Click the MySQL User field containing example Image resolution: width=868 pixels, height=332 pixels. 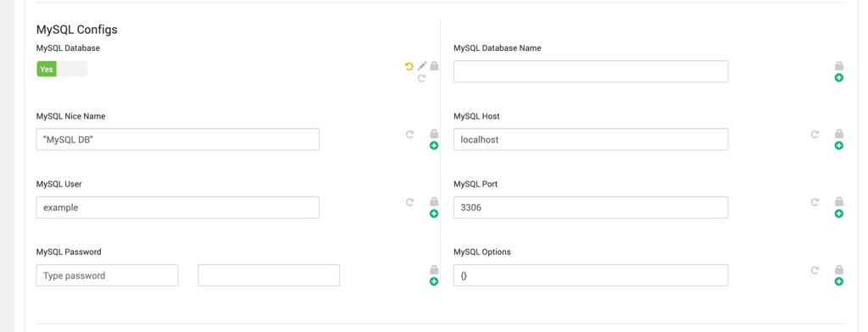[178, 207]
